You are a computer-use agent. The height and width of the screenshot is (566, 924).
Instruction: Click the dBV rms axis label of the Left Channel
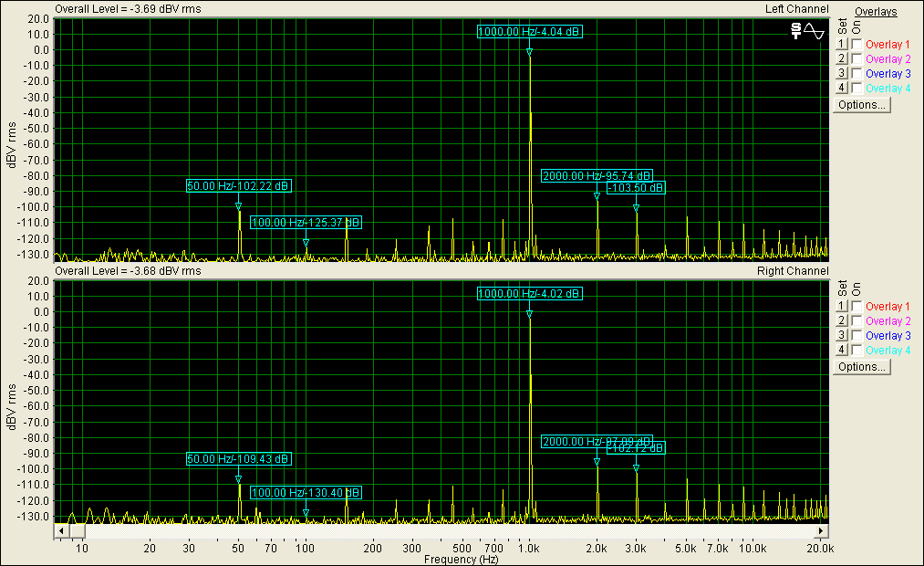[11, 145]
